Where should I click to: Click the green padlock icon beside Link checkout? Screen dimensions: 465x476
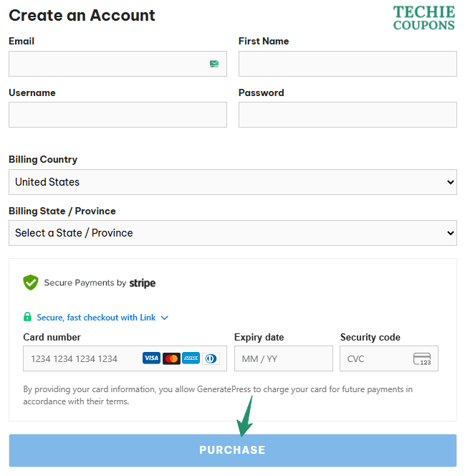pos(27,317)
